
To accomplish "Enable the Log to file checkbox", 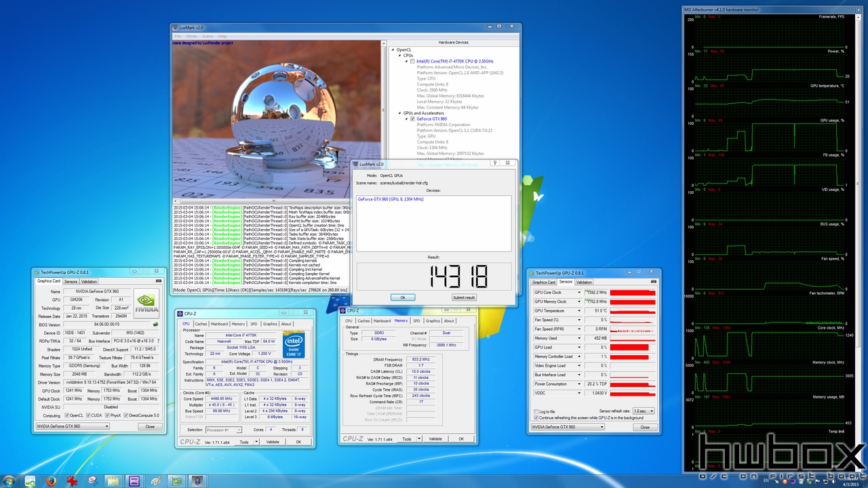I will coord(536,411).
